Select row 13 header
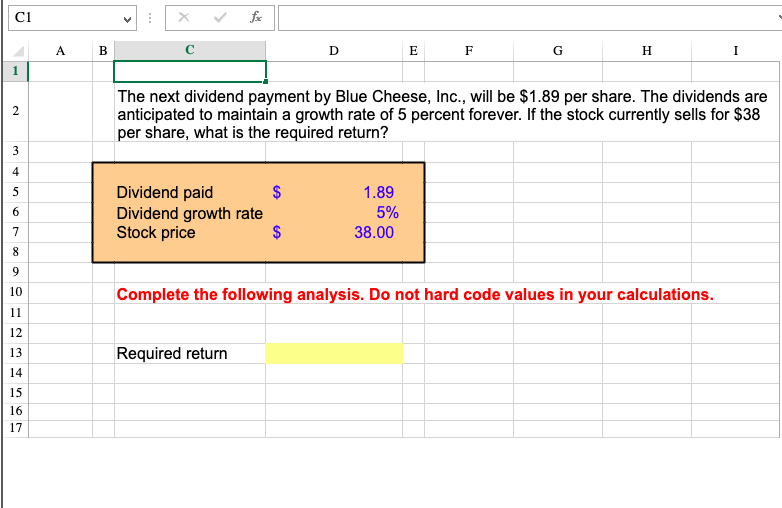 click(15, 353)
